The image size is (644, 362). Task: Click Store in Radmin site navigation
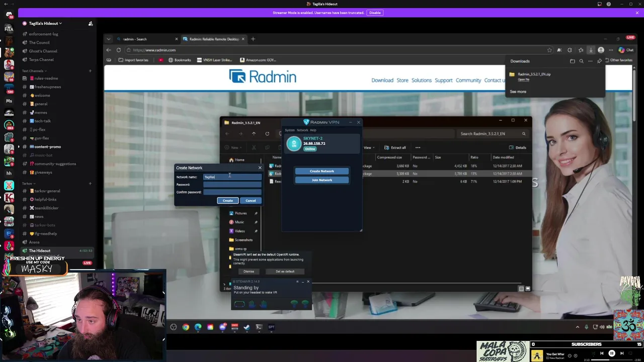pos(403,80)
